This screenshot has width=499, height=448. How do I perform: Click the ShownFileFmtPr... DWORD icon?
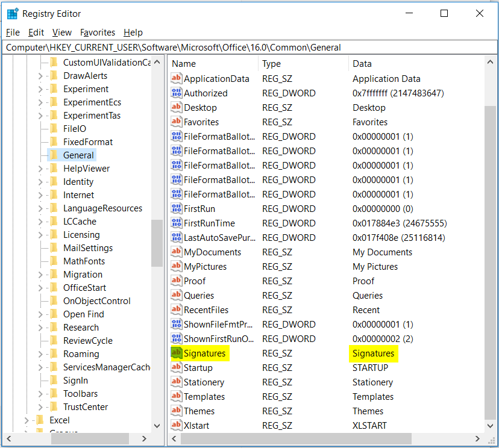pyautogui.click(x=177, y=324)
